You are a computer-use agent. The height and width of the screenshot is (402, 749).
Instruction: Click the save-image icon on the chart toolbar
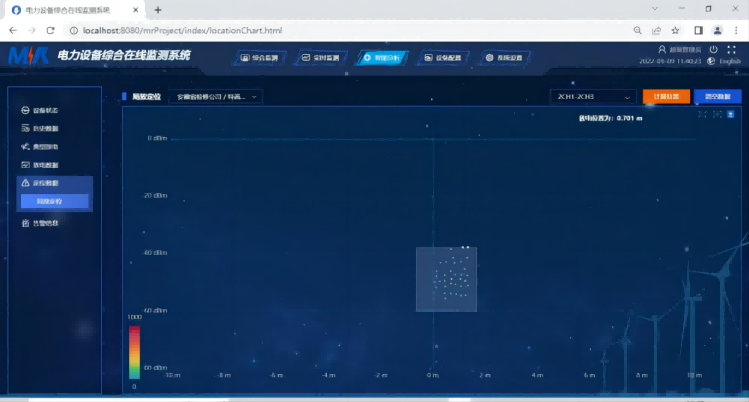tap(731, 114)
